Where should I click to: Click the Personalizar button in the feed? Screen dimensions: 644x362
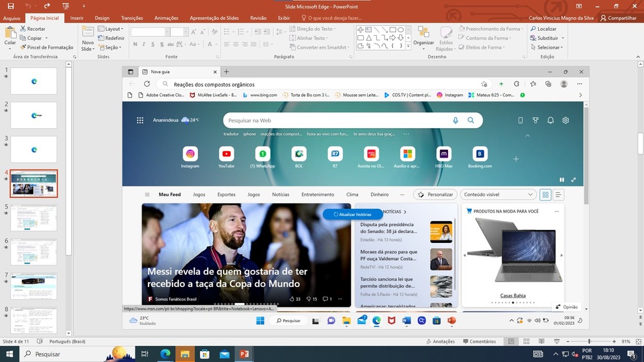pos(436,195)
